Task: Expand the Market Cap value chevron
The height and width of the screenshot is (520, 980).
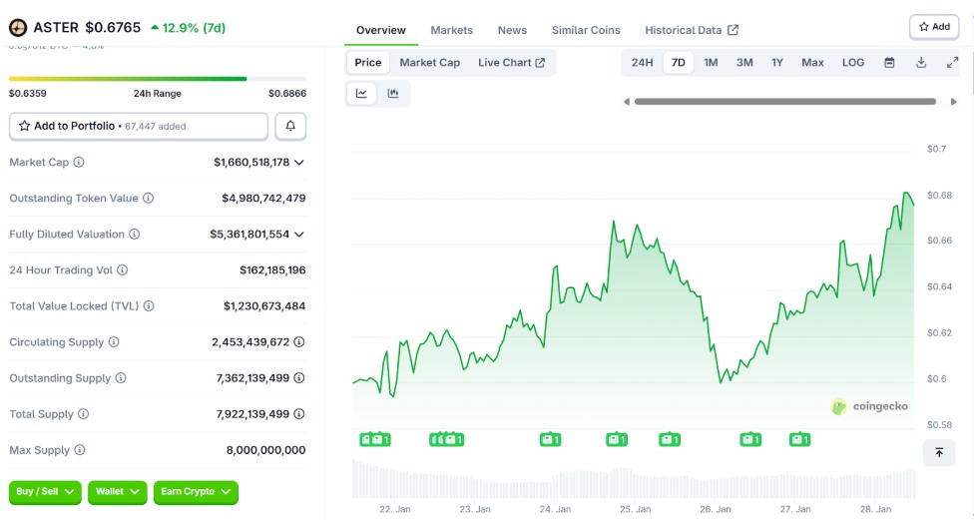Action: click(299, 163)
